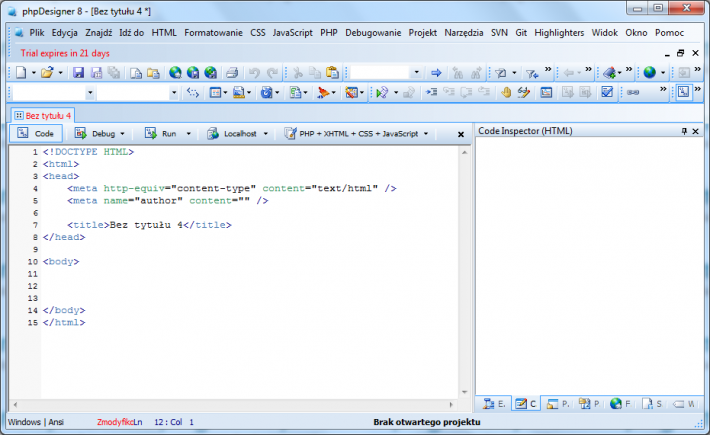710x435 pixels.
Task: Click the Windows | Ansi status bar entry
Action: [36, 422]
